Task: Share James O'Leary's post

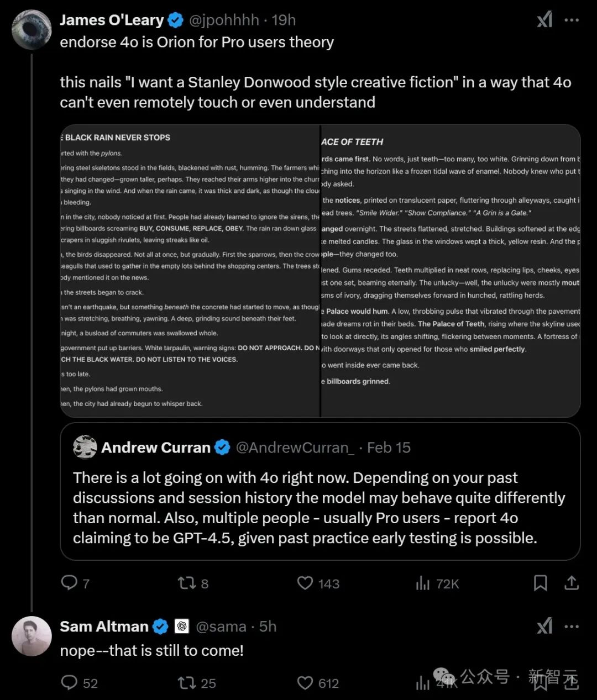Action: tap(572, 583)
